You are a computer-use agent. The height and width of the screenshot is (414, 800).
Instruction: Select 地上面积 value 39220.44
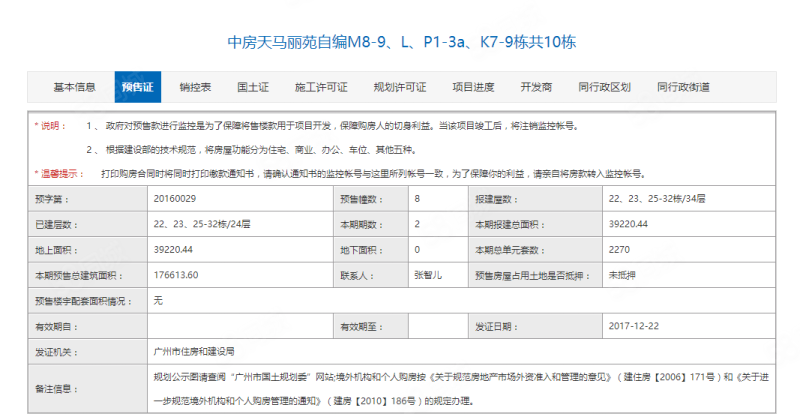click(173, 250)
